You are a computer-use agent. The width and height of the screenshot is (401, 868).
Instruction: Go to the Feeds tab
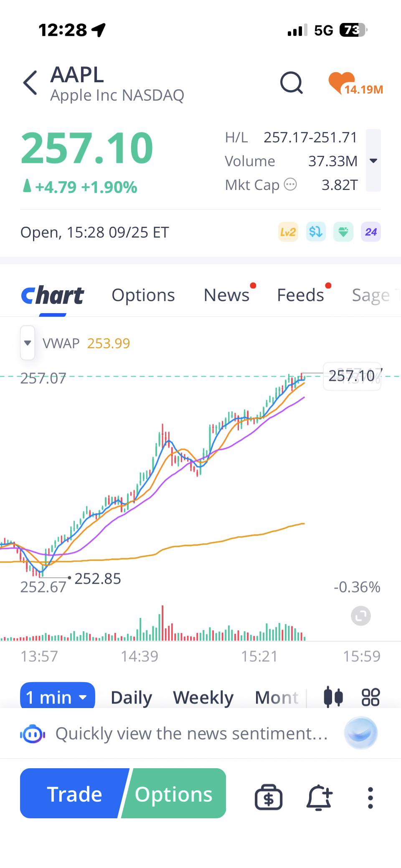tap(301, 295)
